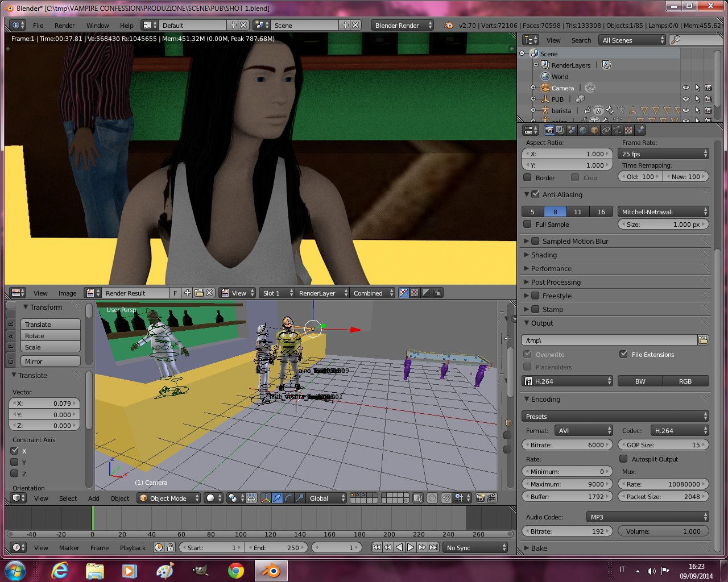Select the scale manipulator icon

[x=300, y=498]
